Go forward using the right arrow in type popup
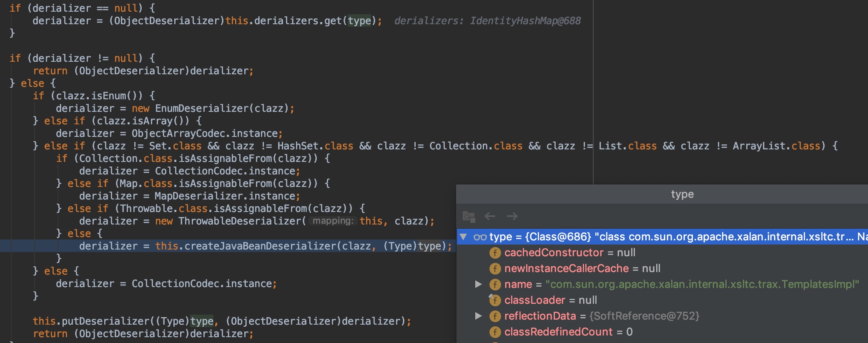This screenshot has height=343, width=868. tap(512, 216)
